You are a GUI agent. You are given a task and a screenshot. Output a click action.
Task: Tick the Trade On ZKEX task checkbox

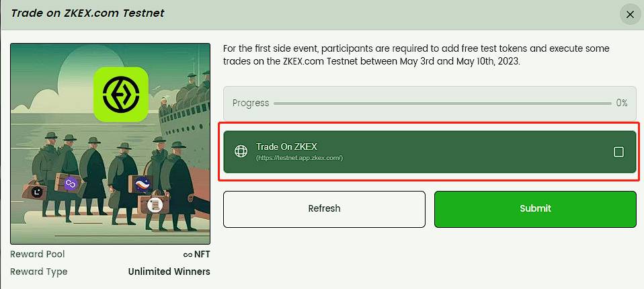(x=618, y=152)
